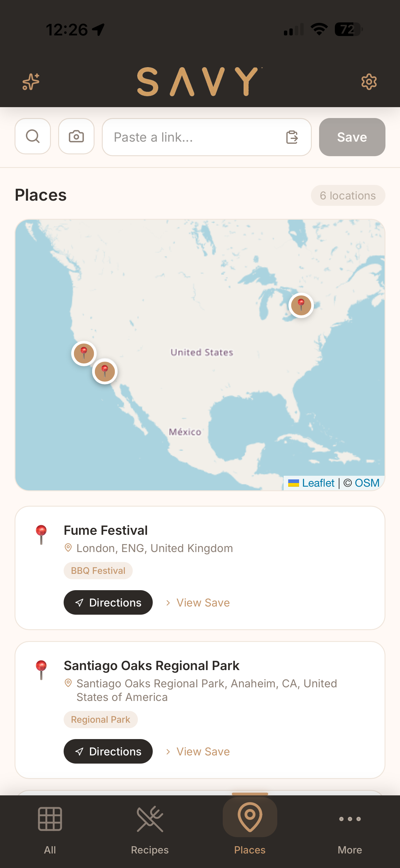Select the southern California map pin
Viewport: 400px width, 868px height.
[x=105, y=371]
